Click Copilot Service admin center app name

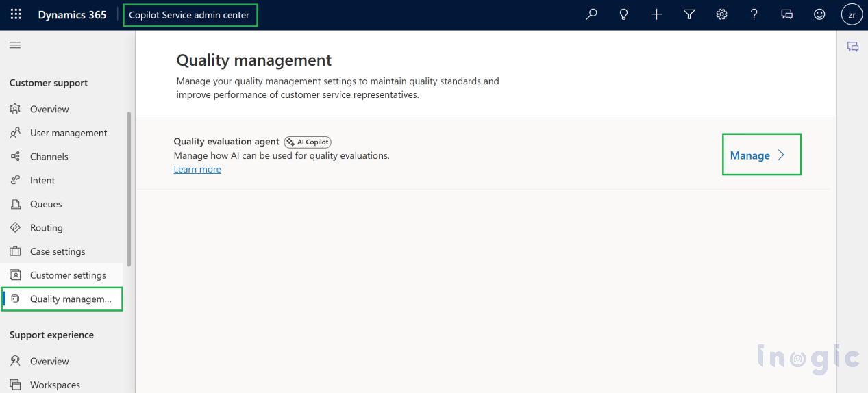click(189, 15)
